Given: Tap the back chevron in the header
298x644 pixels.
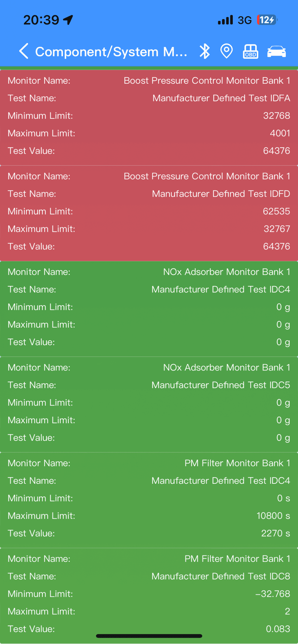Looking at the screenshot, I should pyautogui.click(x=24, y=51).
